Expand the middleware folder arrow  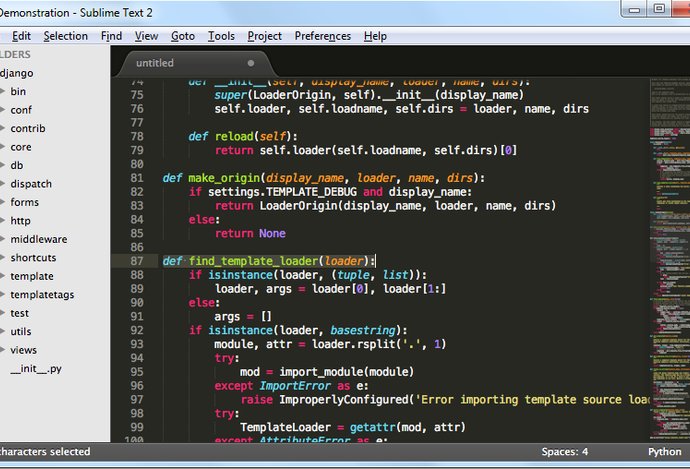point(3,239)
